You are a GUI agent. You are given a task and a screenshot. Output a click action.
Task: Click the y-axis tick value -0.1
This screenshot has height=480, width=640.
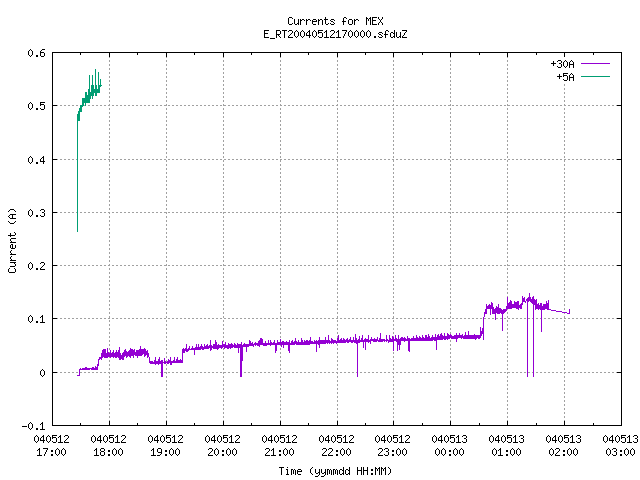[33, 426]
